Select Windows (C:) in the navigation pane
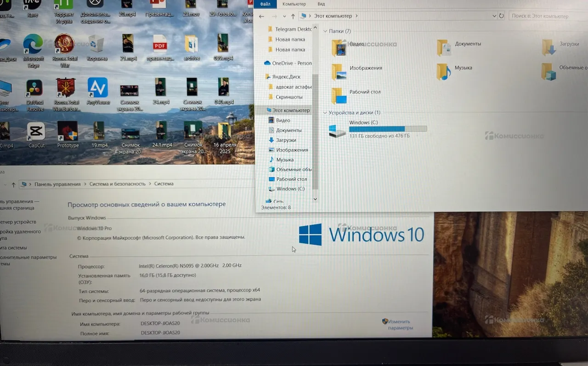Screen dimensions: 588x366 286,189
